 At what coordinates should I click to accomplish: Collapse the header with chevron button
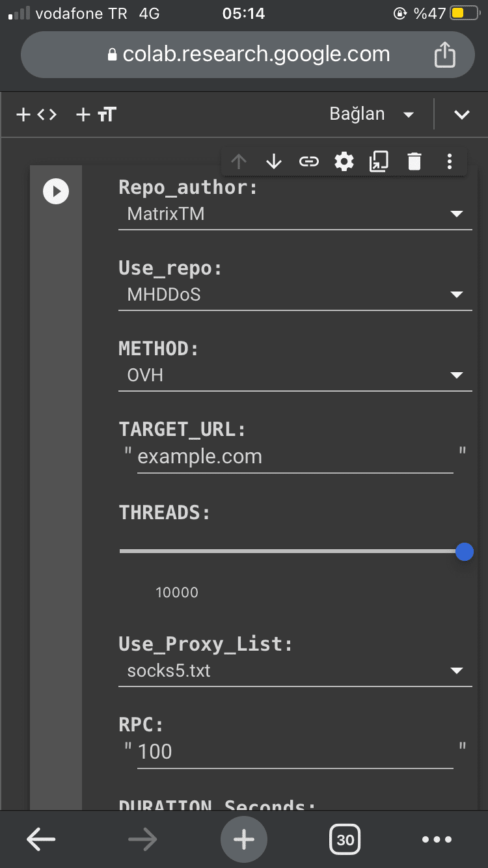coord(461,115)
